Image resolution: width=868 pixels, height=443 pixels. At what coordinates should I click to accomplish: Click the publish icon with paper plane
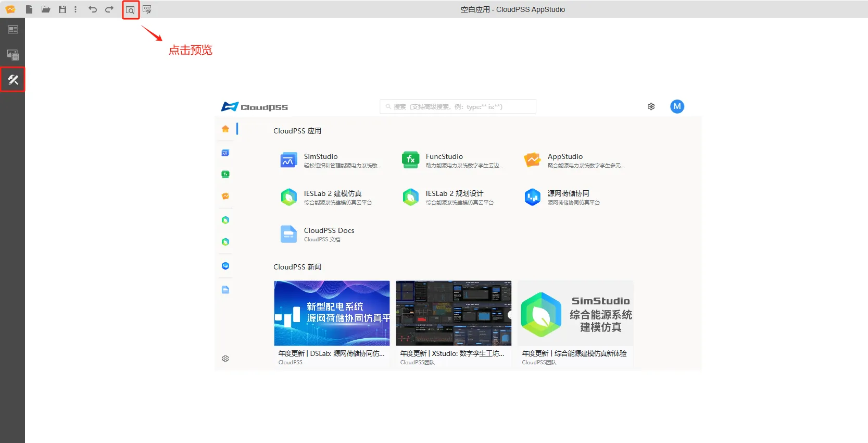pyautogui.click(x=147, y=9)
